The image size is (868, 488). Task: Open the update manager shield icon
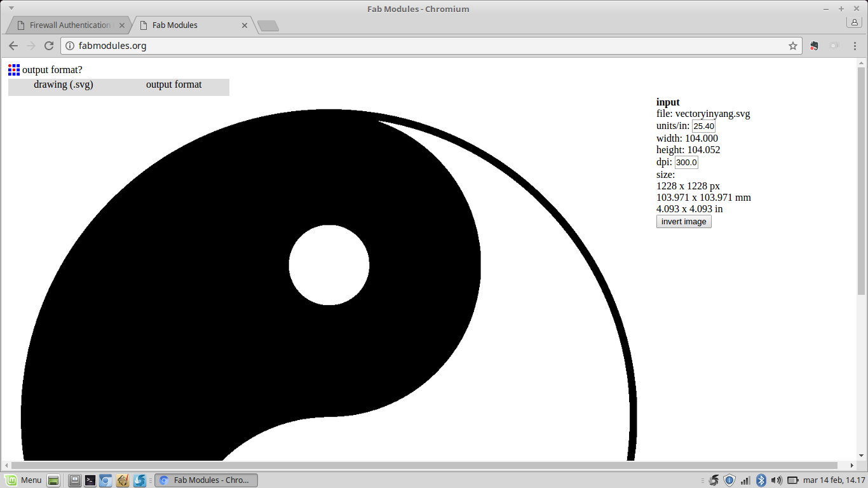click(x=729, y=480)
